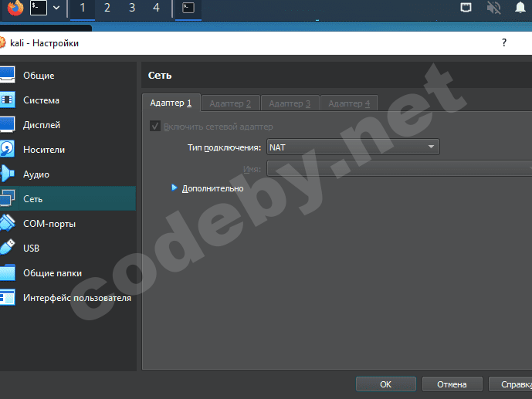The image size is (532, 399).
Task: Click the question mark help icon in the title bar
Action: pos(504,42)
